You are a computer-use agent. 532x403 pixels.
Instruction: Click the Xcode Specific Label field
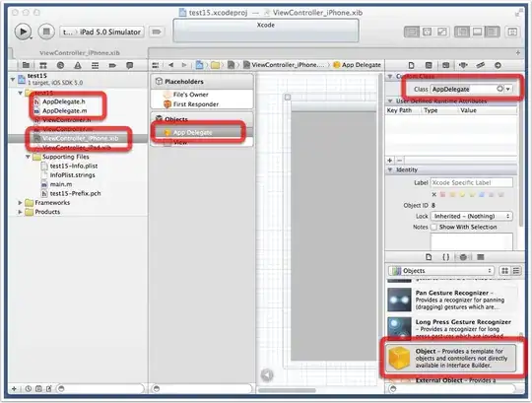coord(471,182)
